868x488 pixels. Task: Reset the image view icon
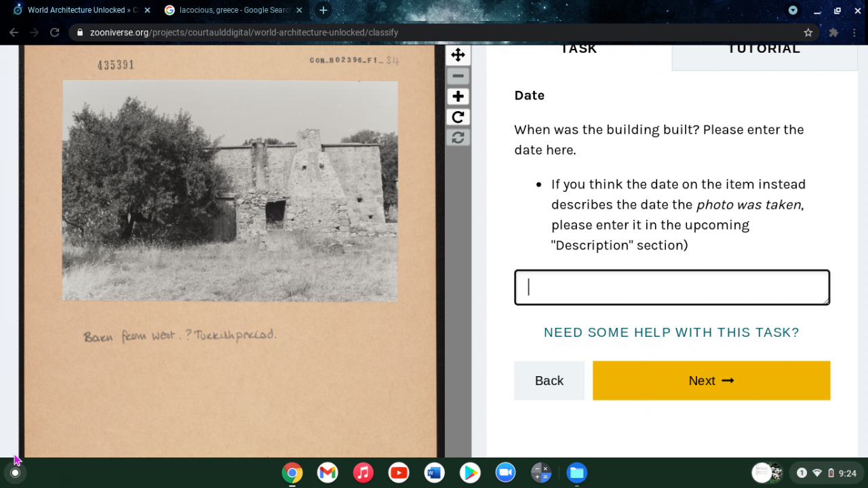click(458, 138)
